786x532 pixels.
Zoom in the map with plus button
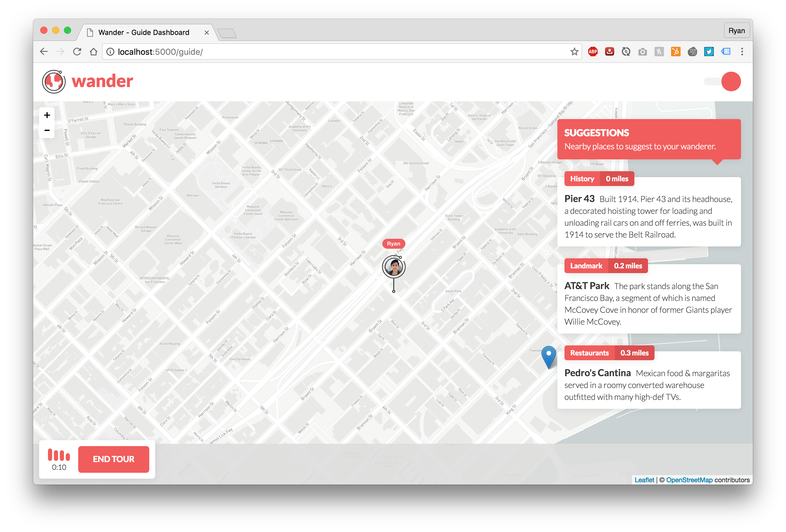coord(47,115)
